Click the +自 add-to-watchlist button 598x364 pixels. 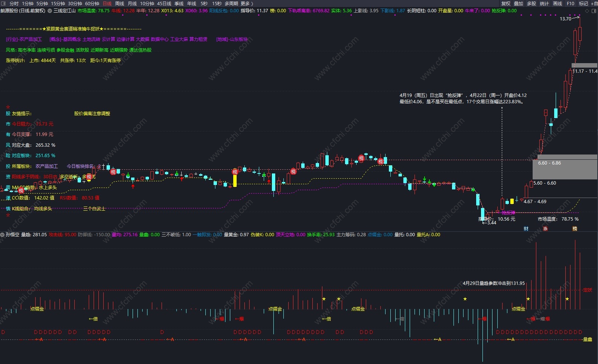pos(594,3)
